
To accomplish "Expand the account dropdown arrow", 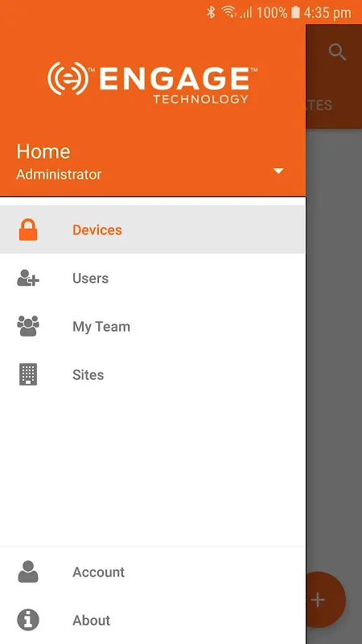I will [x=278, y=171].
